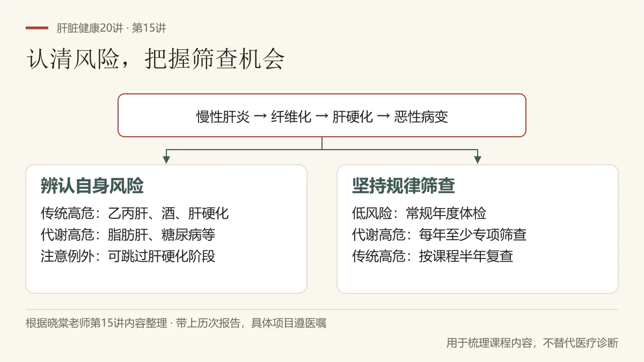Click the heading 坚持规律筛查
This screenshot has width=644, height=362.
[x=404, y=186]
